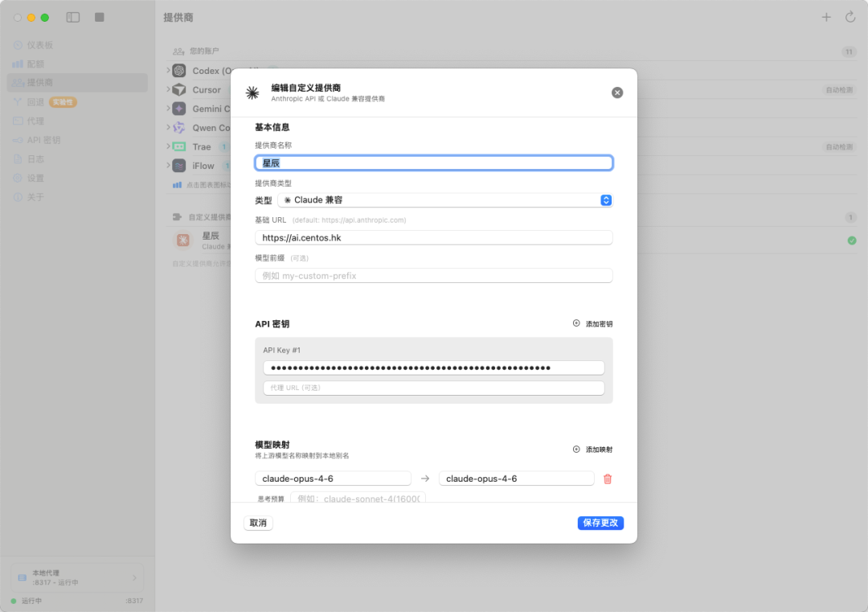
Task: Click the API Key #1 masked field
Action: pyautogui.click(x=433, y=368)
